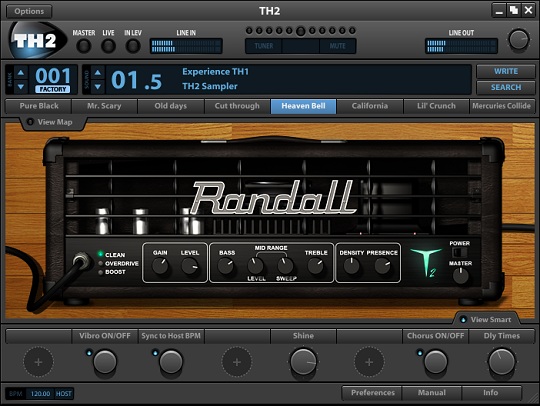Click the Sync to Host BPM label
The image size is (540, 406).
click(x=171, y=336)
